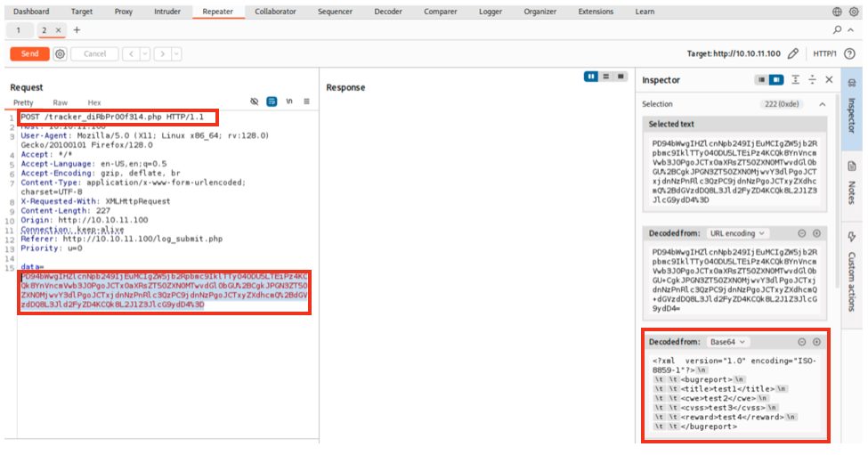Open the Burp globe icon

coord(837,12)
